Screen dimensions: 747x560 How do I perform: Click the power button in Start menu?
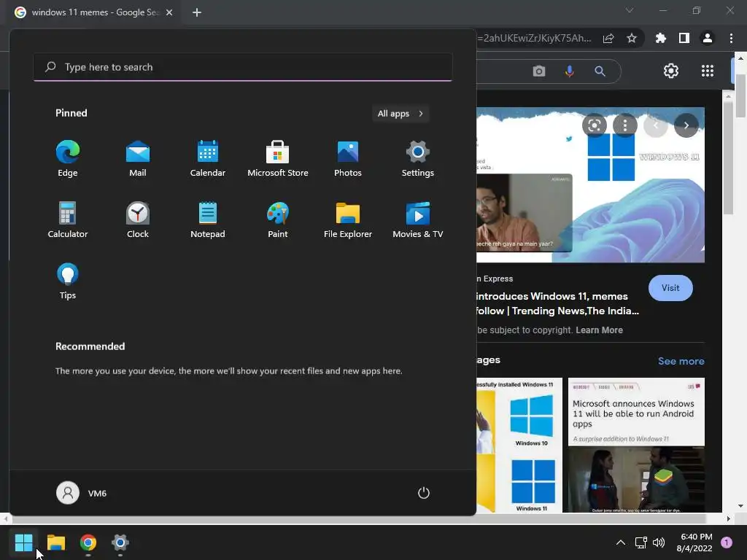424,493
